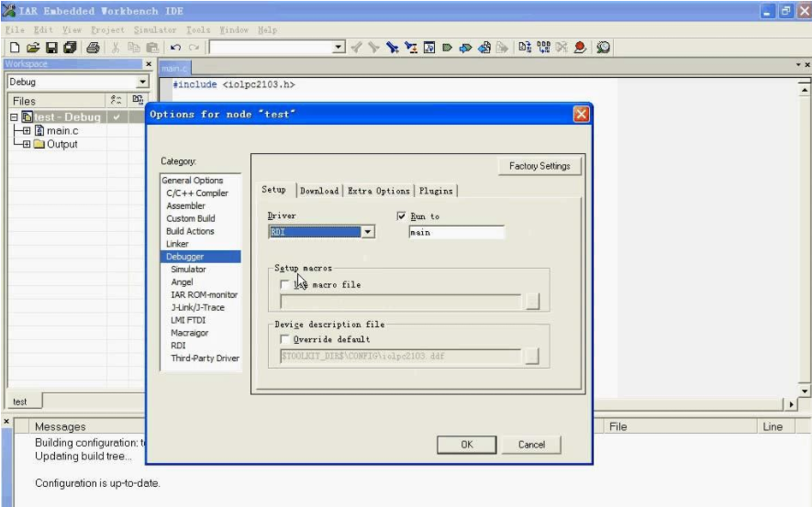Click the Find toolbar icon
Image resolution: width=812 pixels, height=507 pixels.
click(x=392, y=48)
